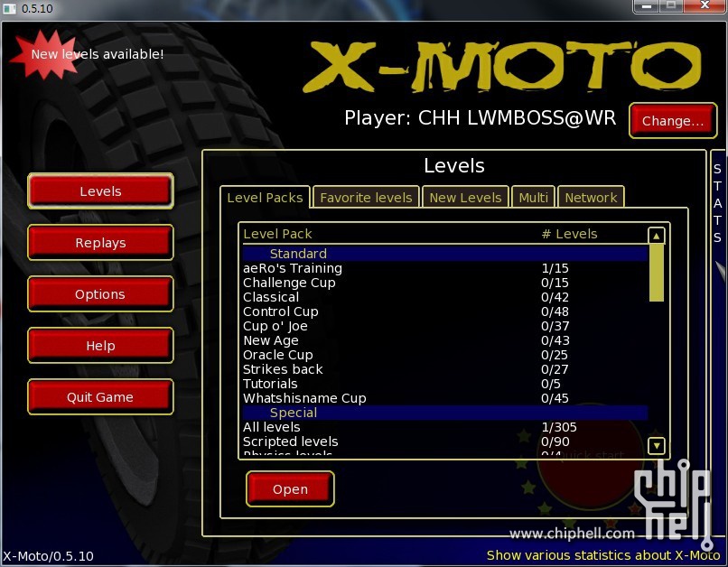Click the level list scrollbar thumb

click(x=656, y=273)
